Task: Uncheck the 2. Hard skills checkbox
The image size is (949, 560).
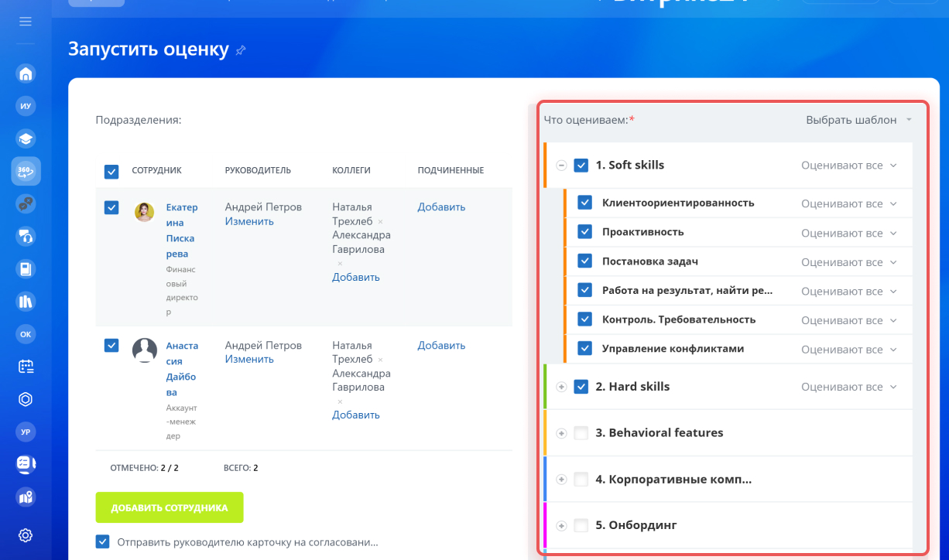Action: coord(581,387)
